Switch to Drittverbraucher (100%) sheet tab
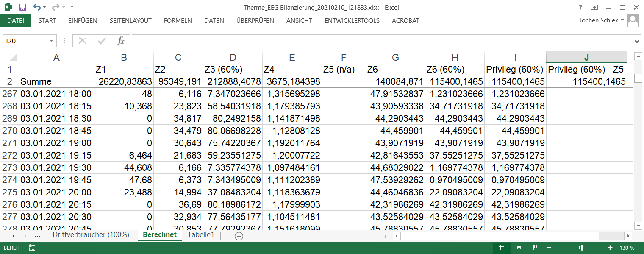Image resolution: width=644 pixels, height=254 pixels. (91, 235)
